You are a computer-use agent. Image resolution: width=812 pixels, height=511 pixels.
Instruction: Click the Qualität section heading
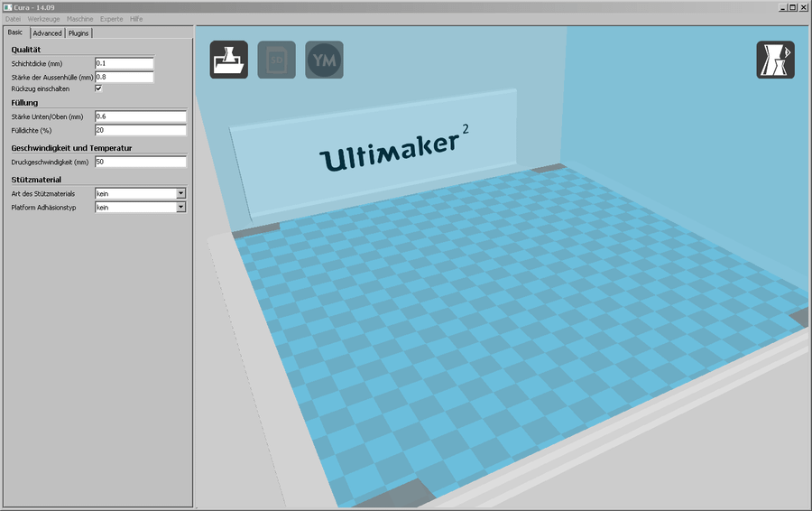26,50
